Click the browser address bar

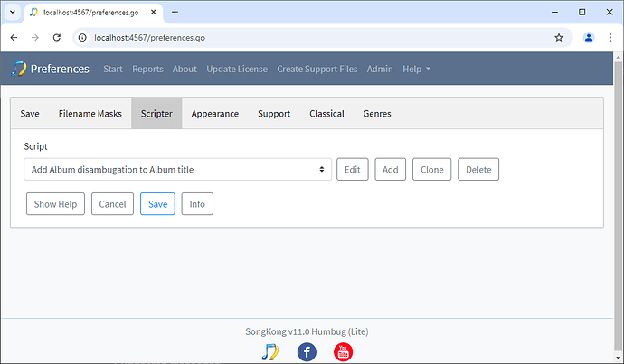307,38
